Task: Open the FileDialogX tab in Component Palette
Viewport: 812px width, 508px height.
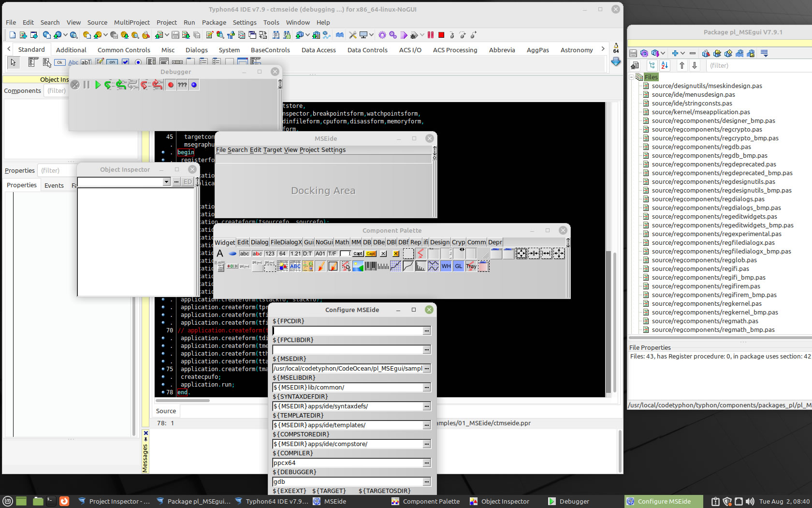Action: click(x=286, y=242)
